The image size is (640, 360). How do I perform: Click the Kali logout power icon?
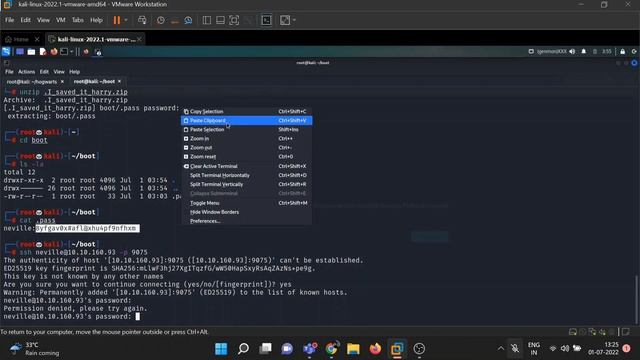coord(634,51)
